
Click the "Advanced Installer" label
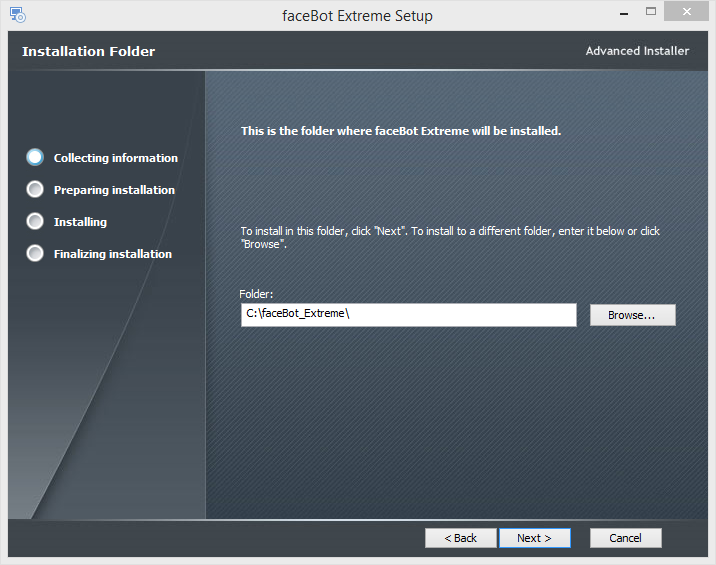pyautogui.click(x=637, y=51)
